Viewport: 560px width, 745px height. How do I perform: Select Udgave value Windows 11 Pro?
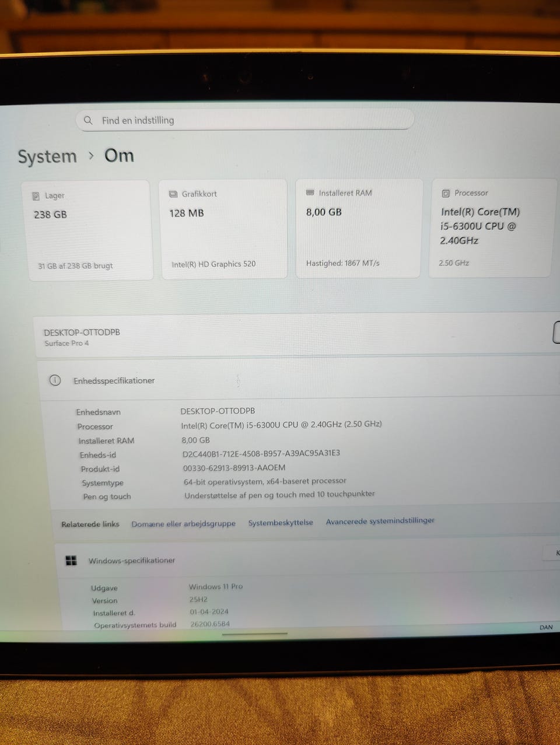point(216,586)
